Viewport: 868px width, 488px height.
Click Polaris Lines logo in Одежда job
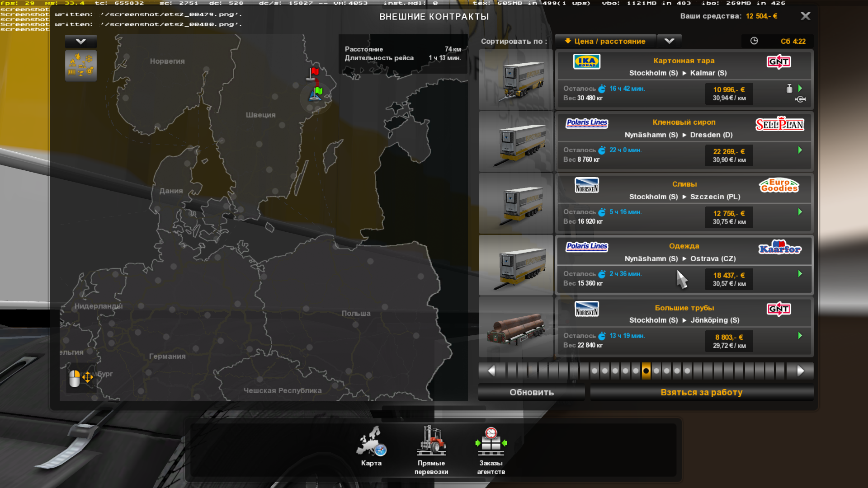(587, 247)
